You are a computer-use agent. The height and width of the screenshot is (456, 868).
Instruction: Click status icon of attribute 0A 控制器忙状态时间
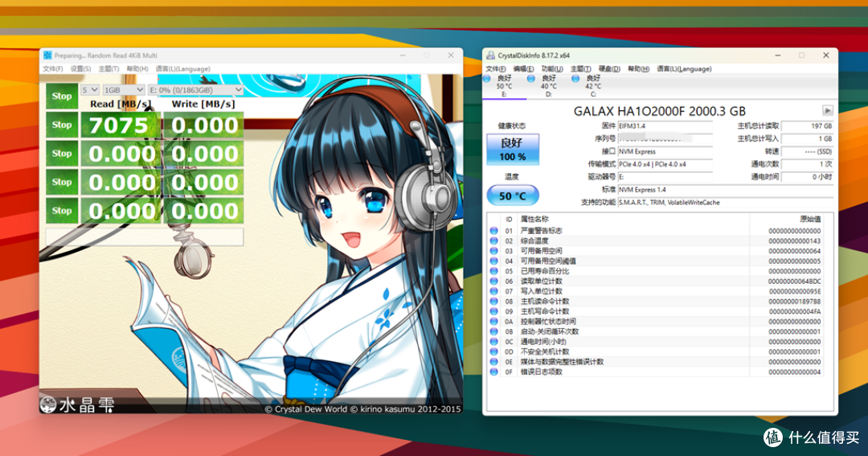click(493, 322)
